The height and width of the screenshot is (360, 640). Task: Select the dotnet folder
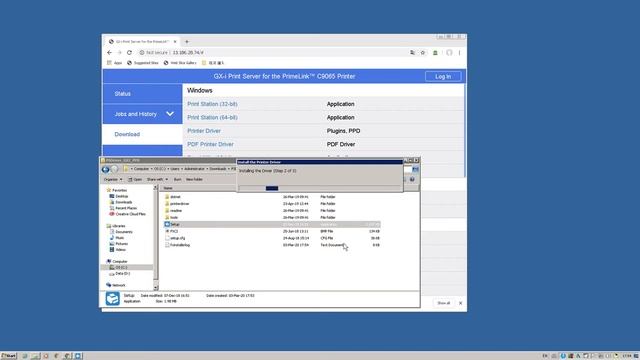175,197
